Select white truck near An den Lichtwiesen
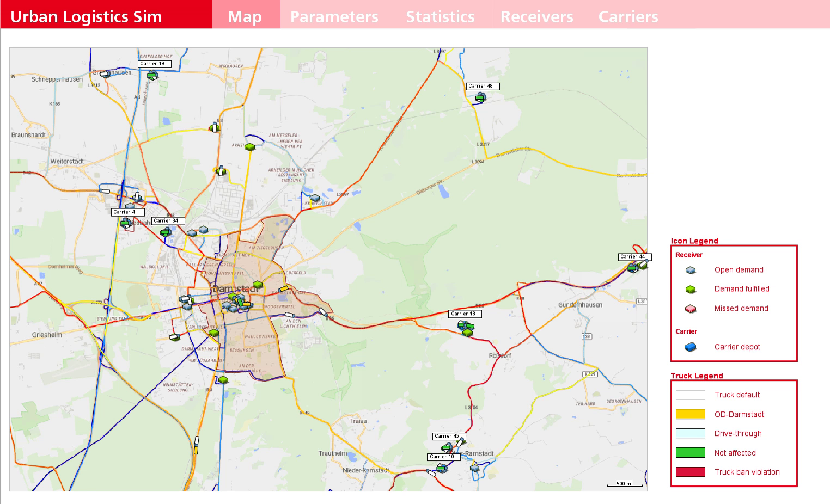830x504 pixels. pos(290,315)
